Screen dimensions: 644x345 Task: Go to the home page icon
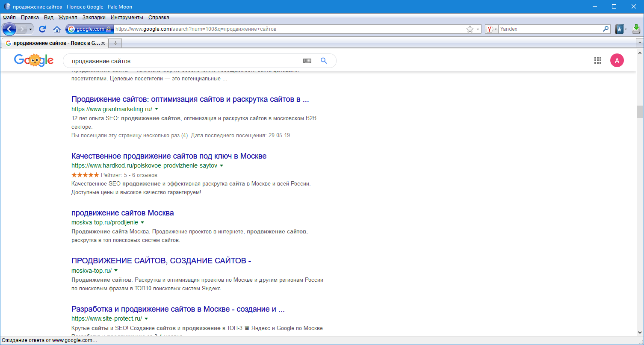pyautogui.click(x=56, y=29)
